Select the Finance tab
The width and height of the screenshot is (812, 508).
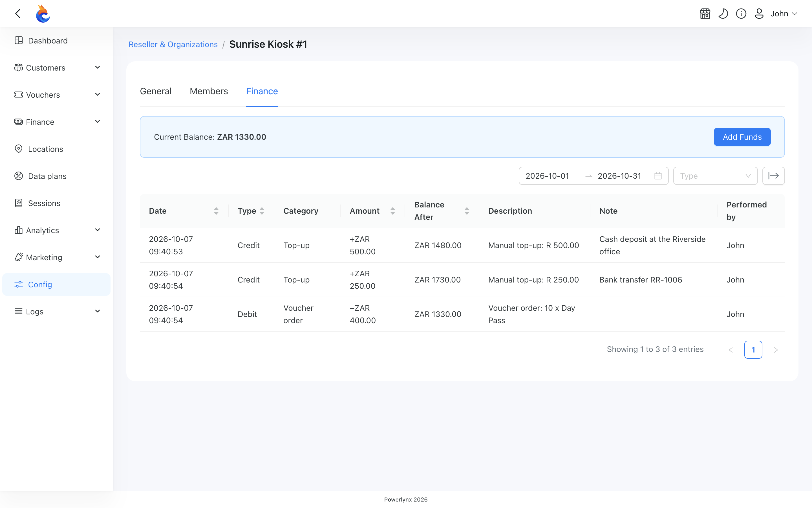262,91
